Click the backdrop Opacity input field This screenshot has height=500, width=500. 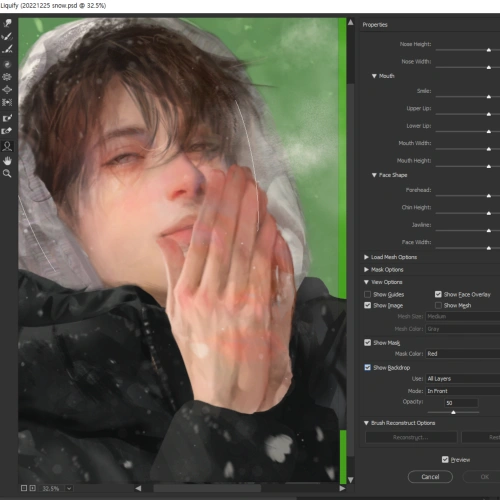pyautogui.click(x=461, y=403)
